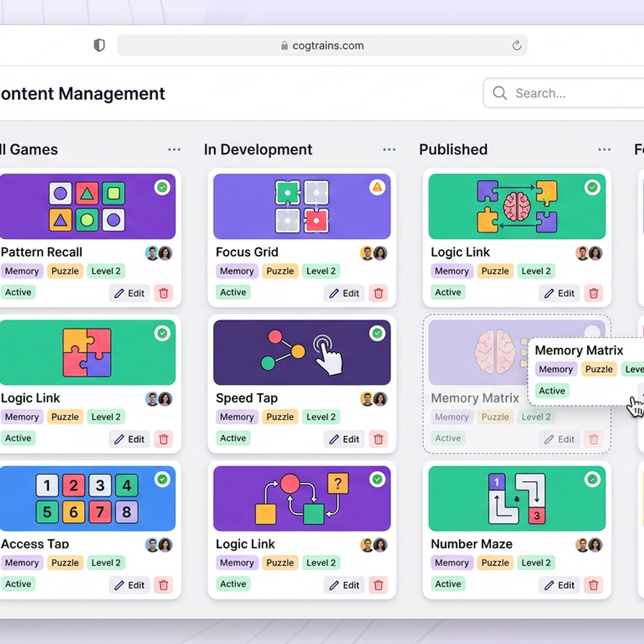Edit the Access Tap game
The image size is (644, 644).
130,585
